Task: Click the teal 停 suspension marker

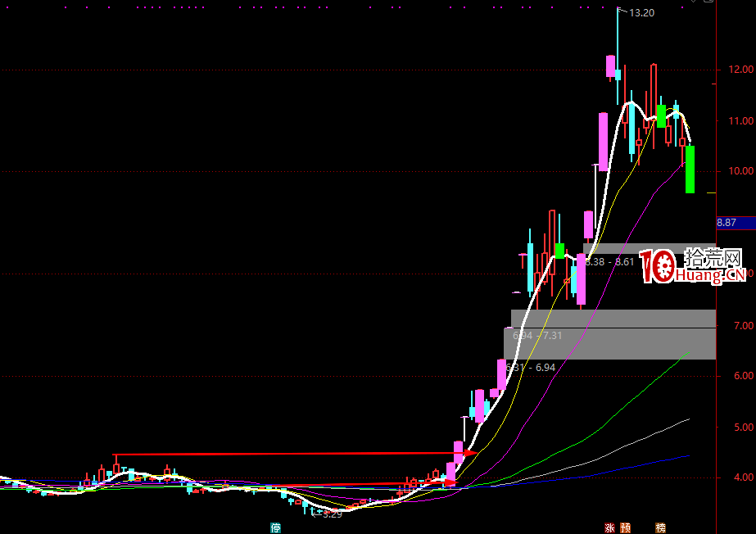Action: [x=275, y=527]
